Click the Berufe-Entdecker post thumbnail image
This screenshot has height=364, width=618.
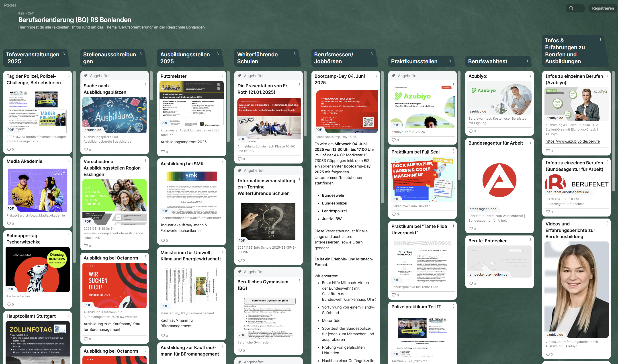click(x=499, y=261)
